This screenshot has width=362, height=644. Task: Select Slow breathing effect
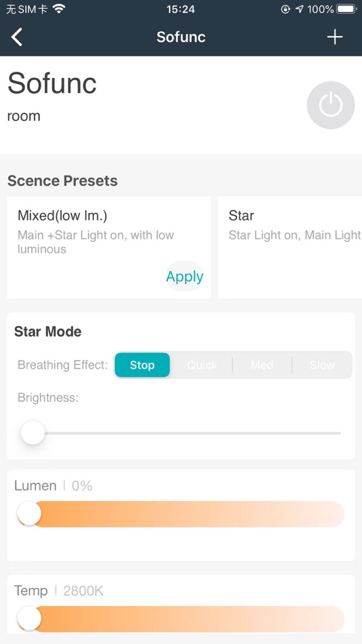click(322, 365)
